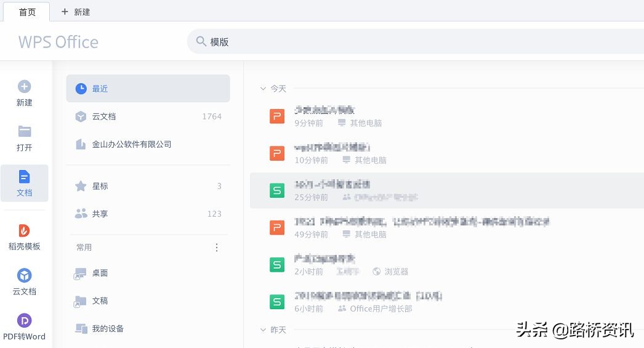
Task: Click the 1764 count next to 云文档
Action: point(212,116)
